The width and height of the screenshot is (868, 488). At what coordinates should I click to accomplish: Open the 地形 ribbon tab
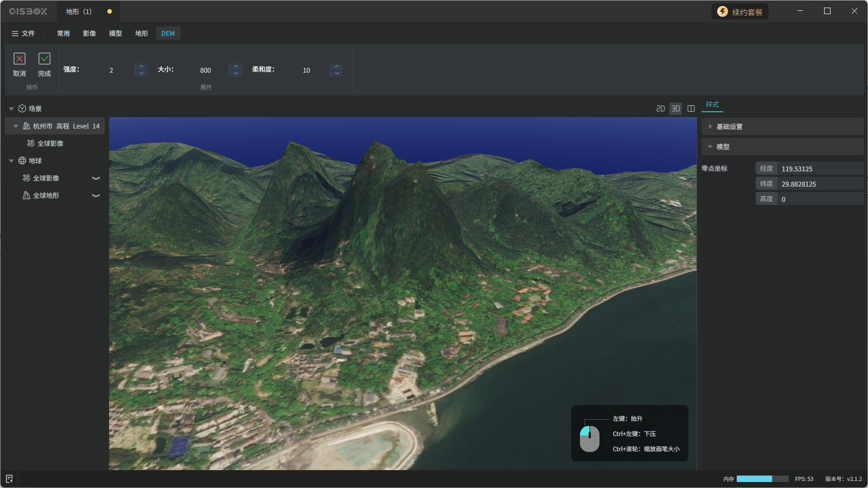tap(142, 34)
